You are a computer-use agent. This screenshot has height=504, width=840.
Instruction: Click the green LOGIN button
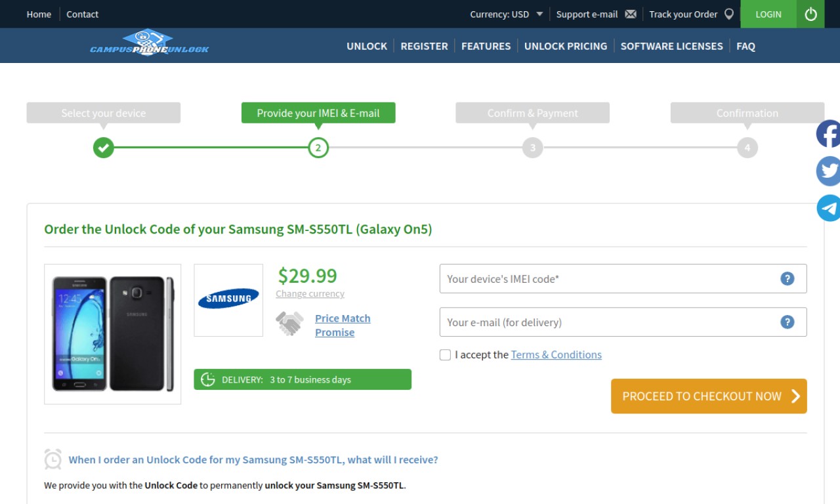click(768, 14)
